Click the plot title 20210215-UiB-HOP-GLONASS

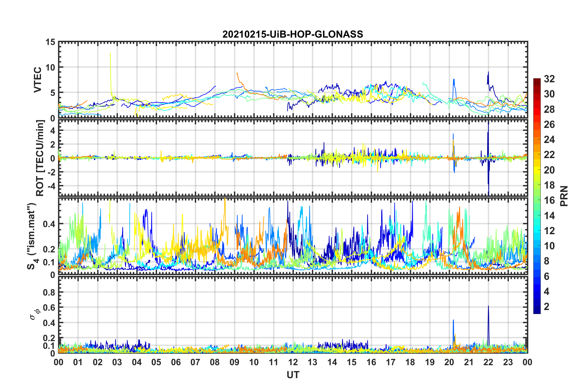pos(293,34)
